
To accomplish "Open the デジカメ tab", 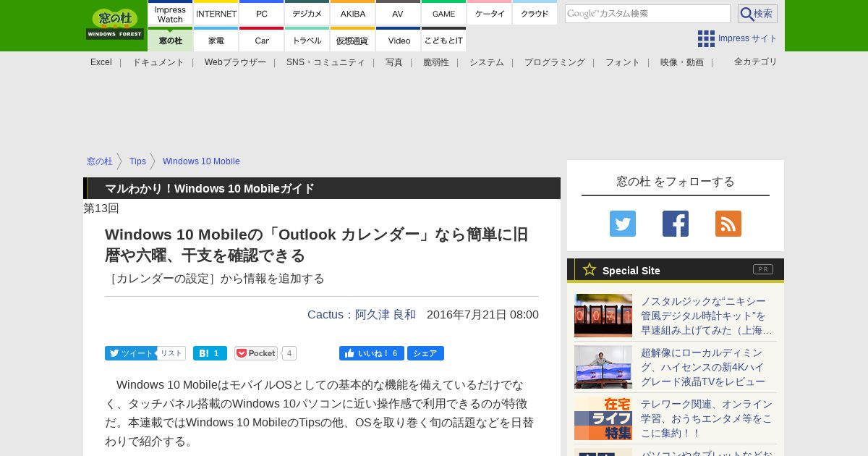I will 307,14.
